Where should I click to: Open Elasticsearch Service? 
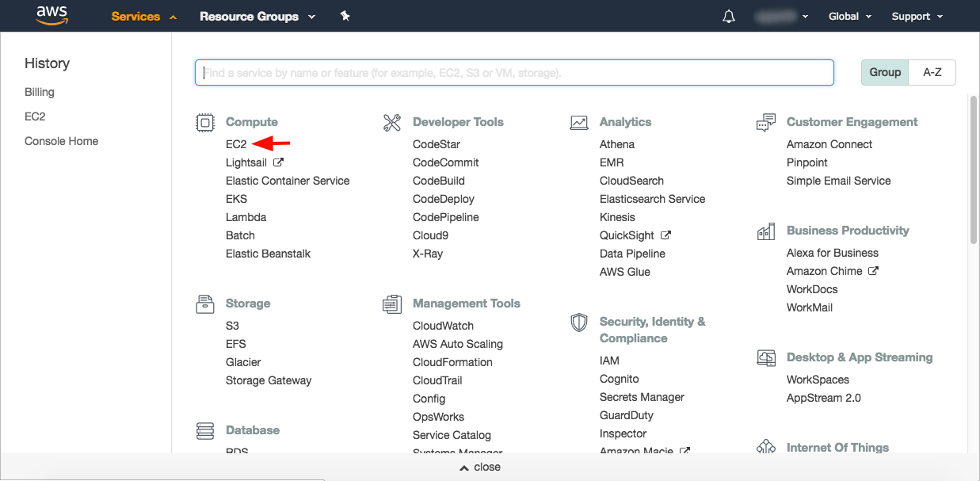coord(652,199)
